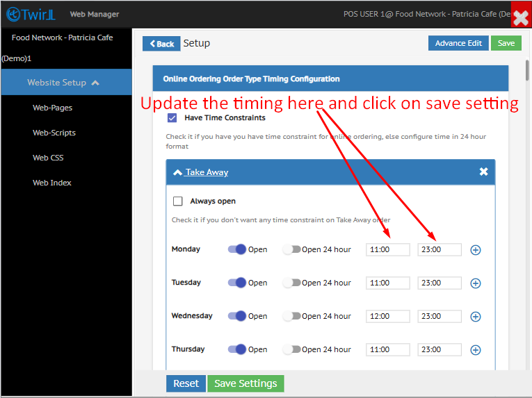Click the Monday start time field 11:00

coord(387,250)
